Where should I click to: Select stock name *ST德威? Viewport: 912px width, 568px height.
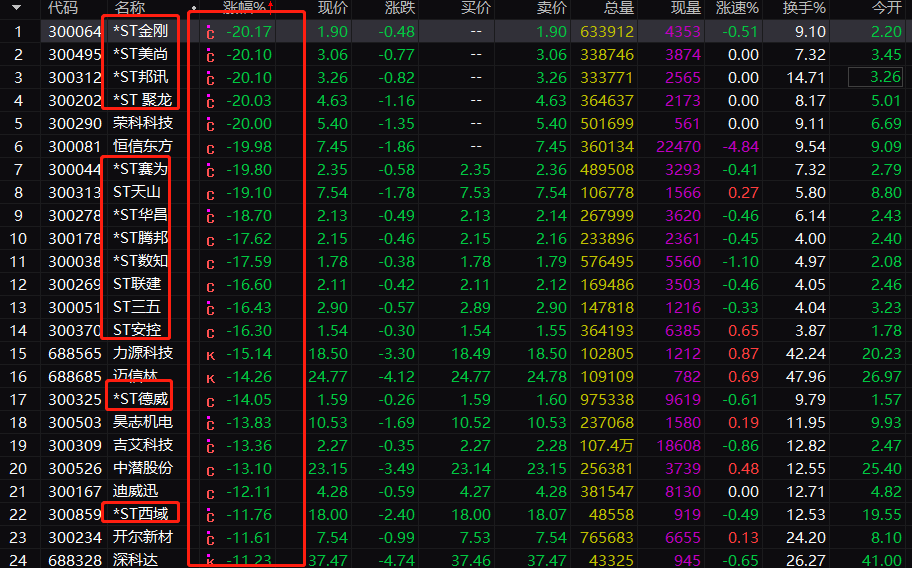(x=140, y=399)
